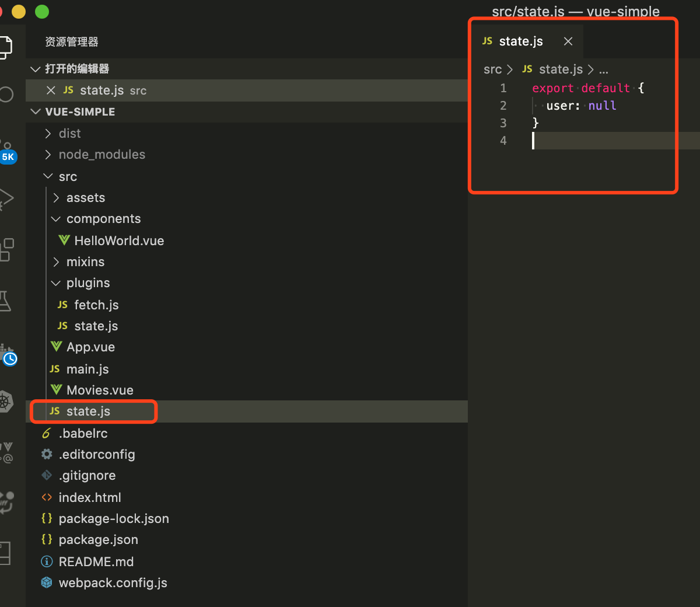Open the Kubernetes helm wheel icon
The width and height of the screenshot is (700, 607).
pyautogui.click(x=5, y=402)
